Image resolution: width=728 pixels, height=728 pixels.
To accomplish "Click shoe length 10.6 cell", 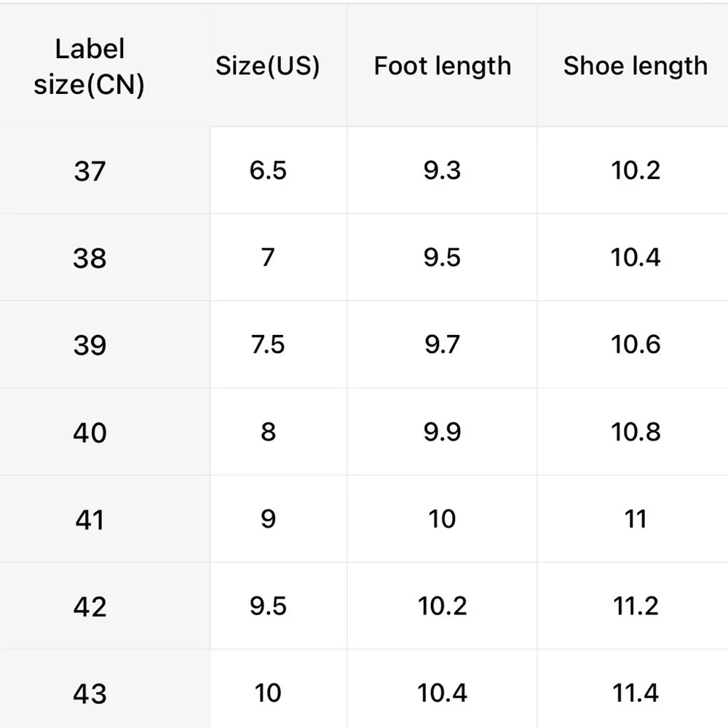I will coord(636,344).
